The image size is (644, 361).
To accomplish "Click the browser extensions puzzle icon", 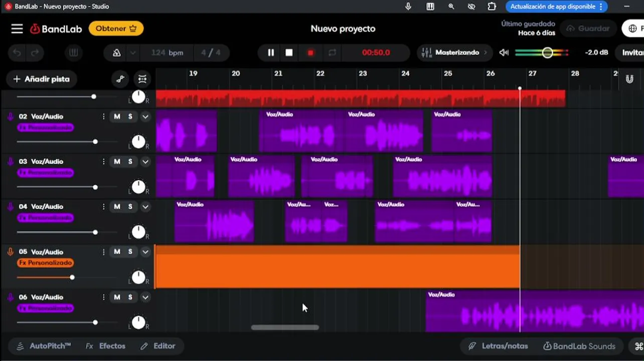I will click(x=492, y=7).
